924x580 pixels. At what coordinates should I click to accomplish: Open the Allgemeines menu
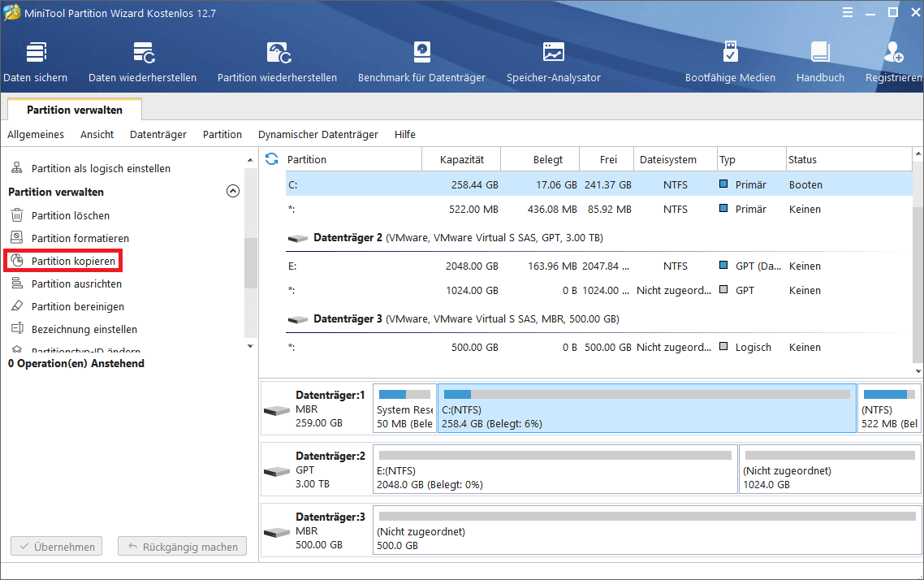point(36,134)
